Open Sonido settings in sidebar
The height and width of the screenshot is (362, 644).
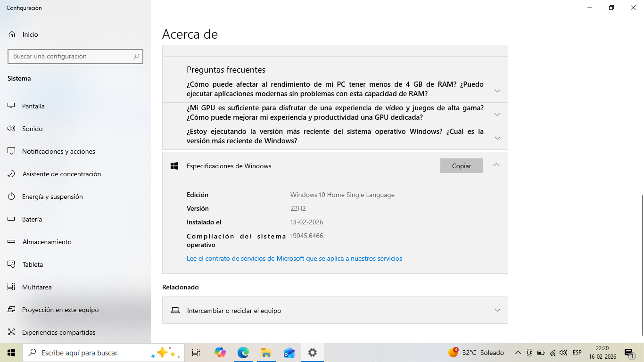[32, 129]
